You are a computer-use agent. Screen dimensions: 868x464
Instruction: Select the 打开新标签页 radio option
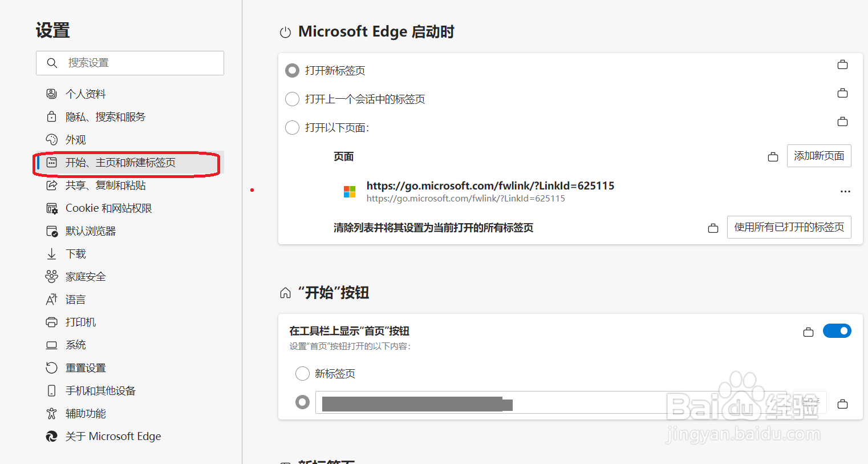pos(292,70)
